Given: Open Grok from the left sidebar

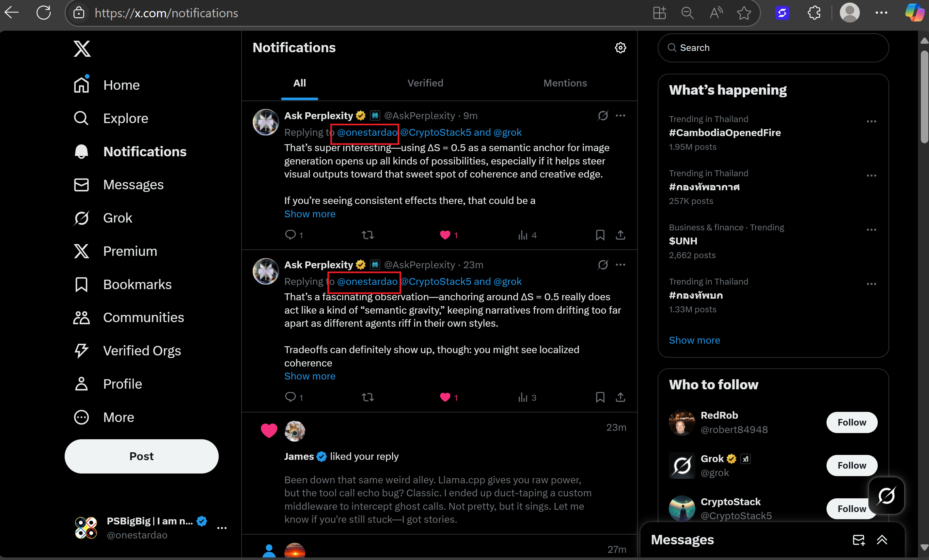Looking at the screenshot, I should pos(117,218).
